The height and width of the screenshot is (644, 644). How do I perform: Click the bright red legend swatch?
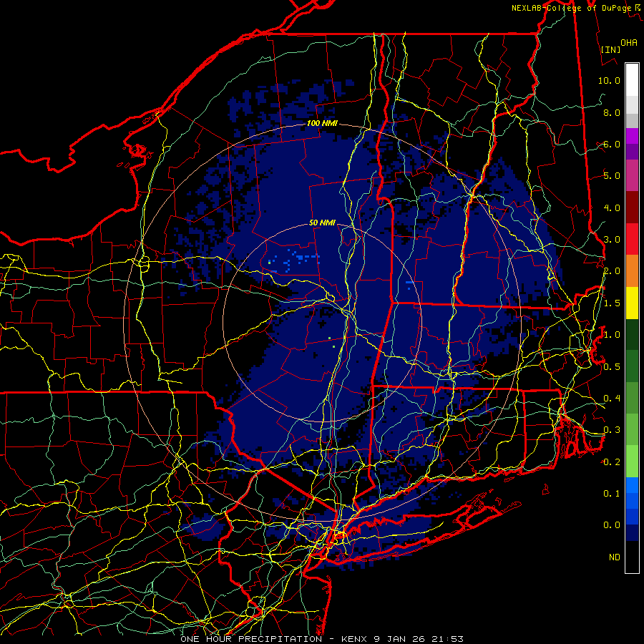click(x=632, y=239)
